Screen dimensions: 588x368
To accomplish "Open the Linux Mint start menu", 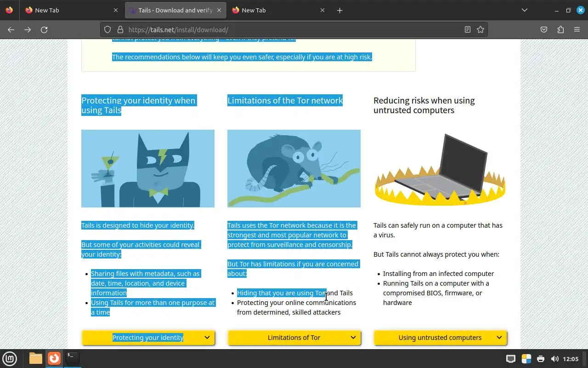I will pos(10,358).
